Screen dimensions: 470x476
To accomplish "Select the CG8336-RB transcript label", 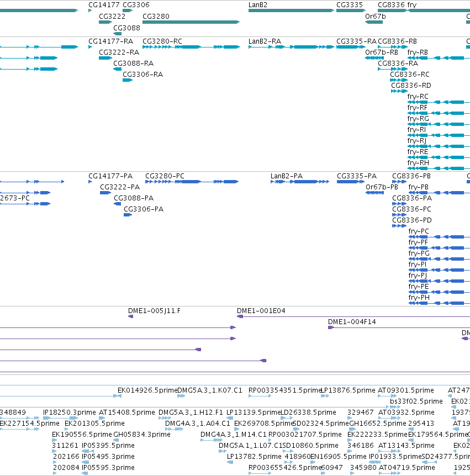I will click(x=397, y=41).
